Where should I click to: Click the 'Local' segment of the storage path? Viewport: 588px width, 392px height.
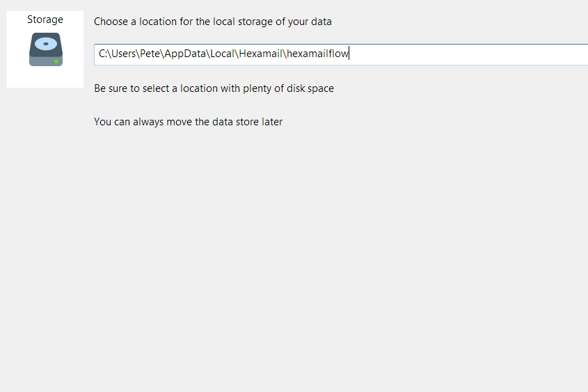click(x=223, y=54)
